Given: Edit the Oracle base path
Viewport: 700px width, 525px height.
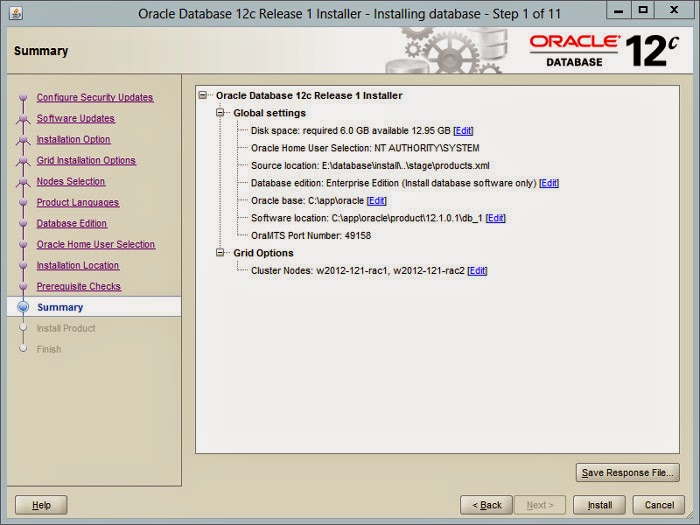Looking at the screenshot, I should click(x=376, y=200).
